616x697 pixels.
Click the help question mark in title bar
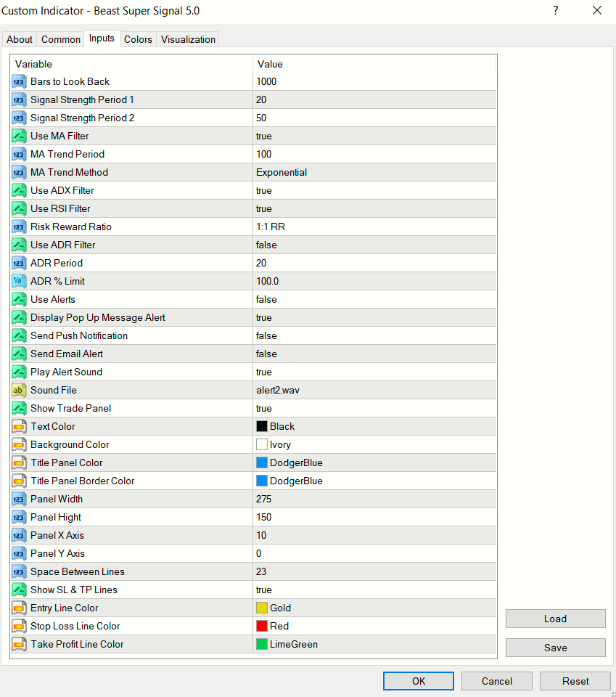(556, 11)
